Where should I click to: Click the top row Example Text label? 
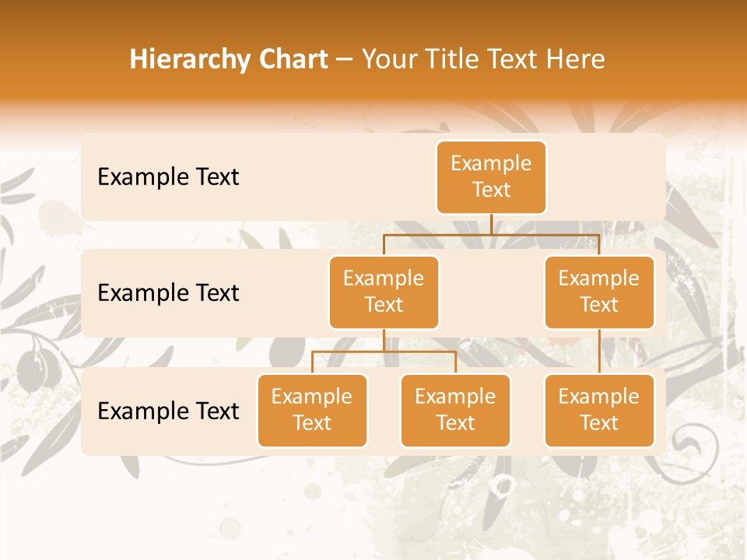167,177
